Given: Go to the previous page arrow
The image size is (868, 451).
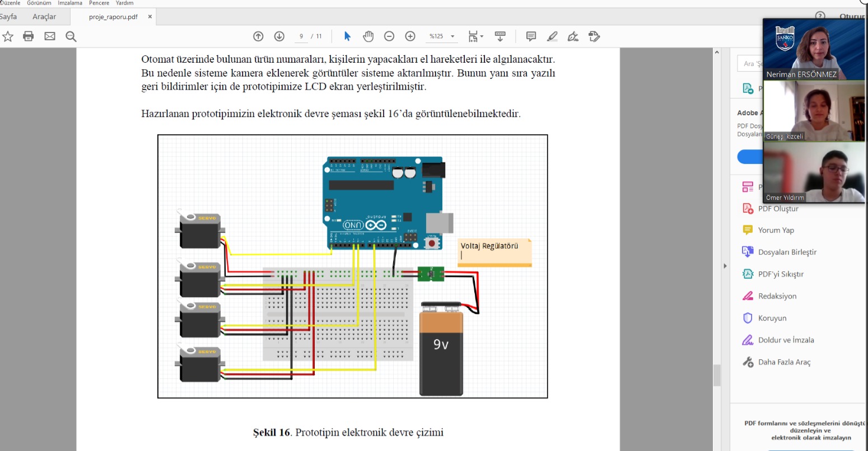Looking at the screenshot, I should [258, 36].
